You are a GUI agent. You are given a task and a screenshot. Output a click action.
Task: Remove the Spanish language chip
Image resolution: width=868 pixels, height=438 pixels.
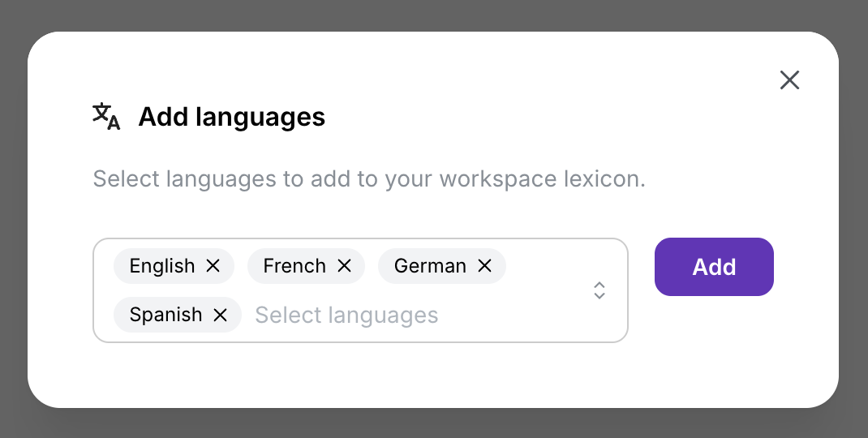(x=220, y=315)
